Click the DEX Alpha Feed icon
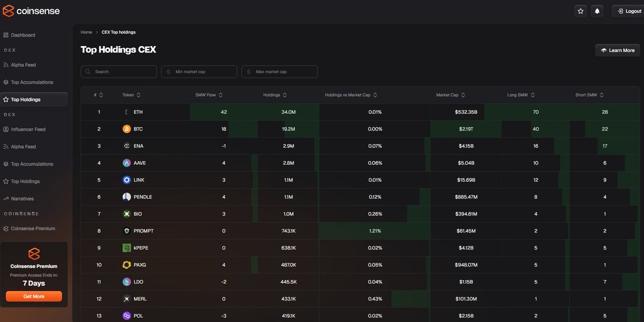The height and width of the screenshot is (322, 644). pyautogui.click(x=6, y=147)
